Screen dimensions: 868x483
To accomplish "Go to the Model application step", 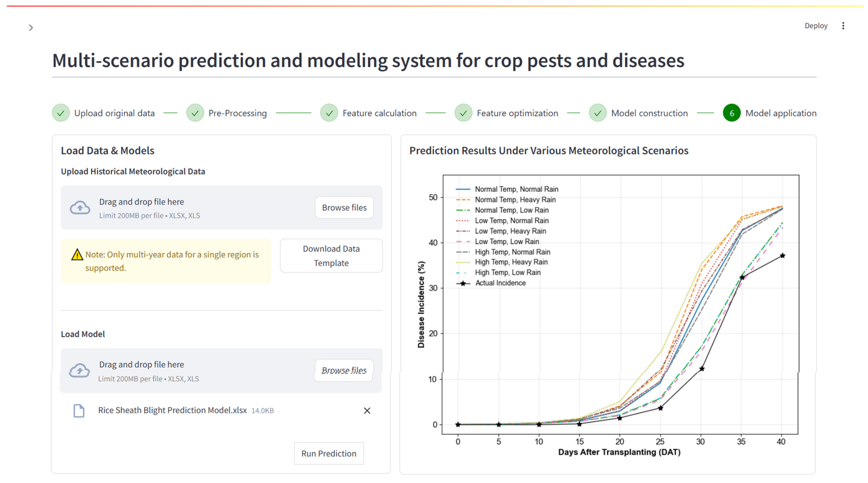I will click(781, 113).
